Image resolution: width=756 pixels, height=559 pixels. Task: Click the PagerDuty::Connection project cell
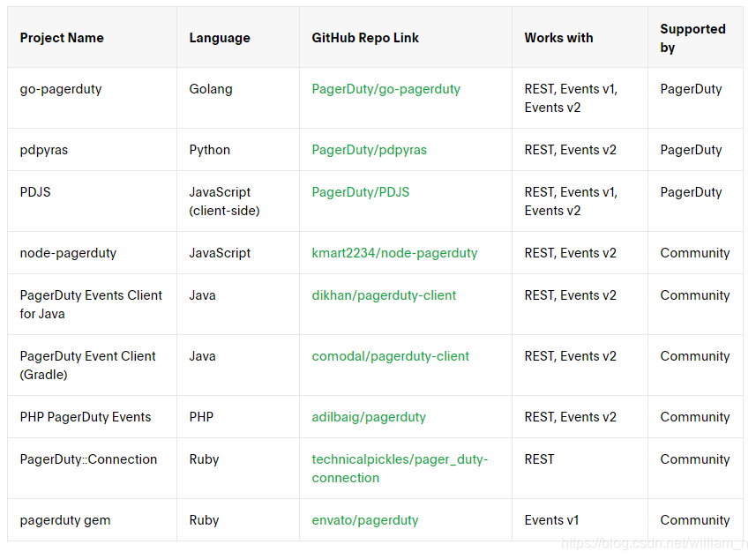point(92,468)
